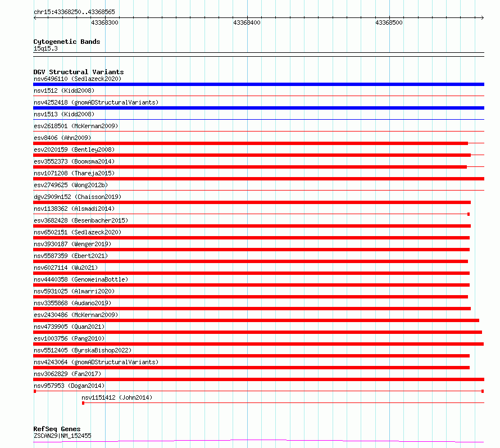Open esv3552373 (Boomsma2014) variant
The width and height of the screenshot is (500, 448).
click(74, 161)
